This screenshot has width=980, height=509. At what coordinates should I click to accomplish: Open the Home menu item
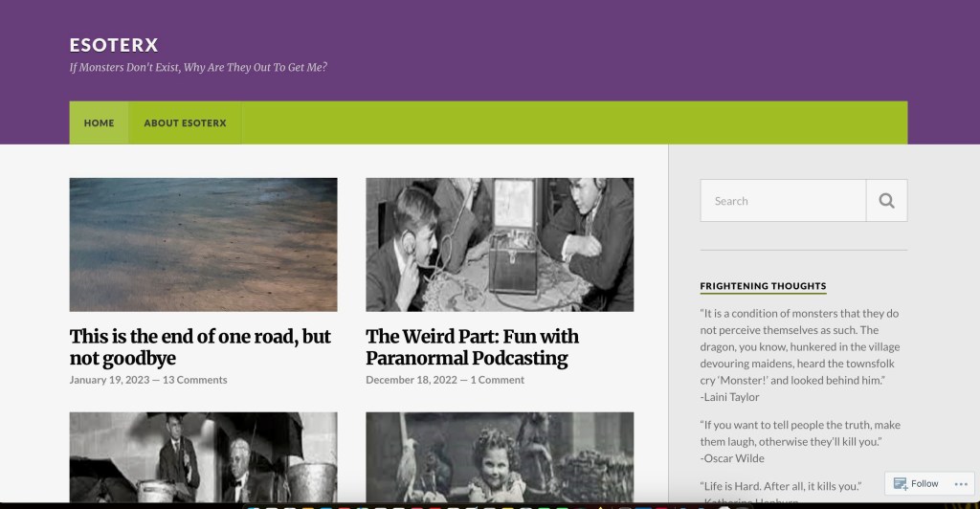[99, 123]
